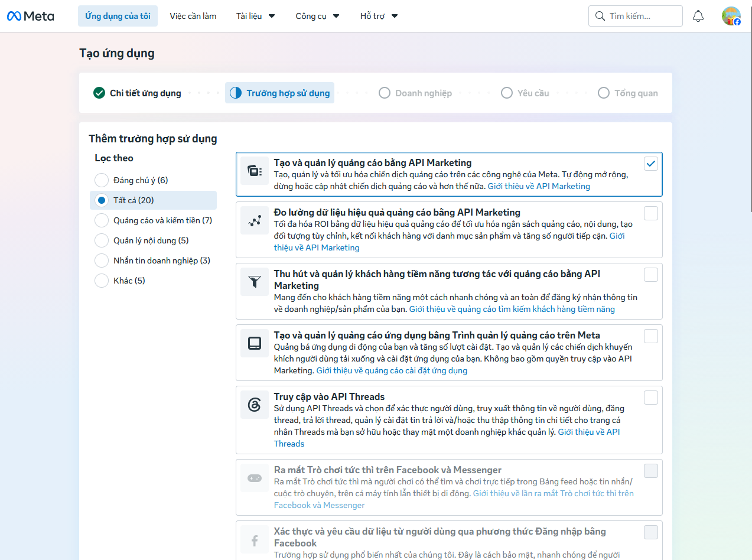Image resolution: width=752 pixels, height=560 pixels.
Task: Select Nhắn tin doanh nghiệp (3) filter
Action: coord(153,261)
